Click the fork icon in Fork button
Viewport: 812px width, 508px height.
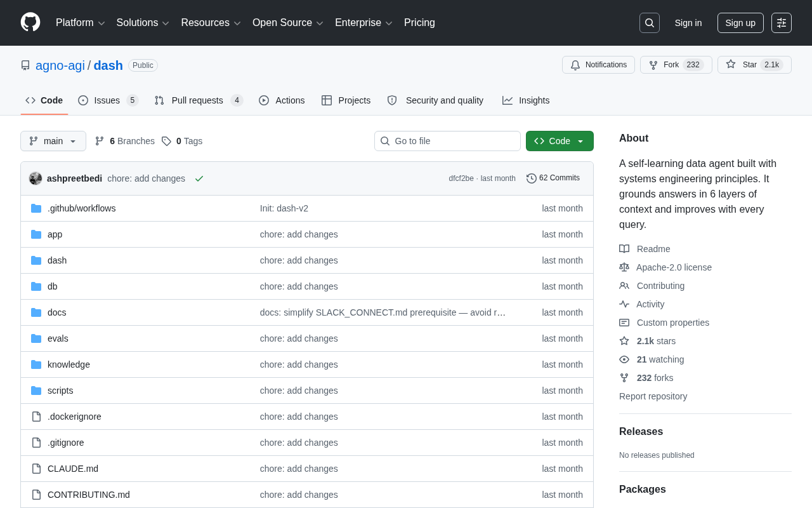pos(653,65)
